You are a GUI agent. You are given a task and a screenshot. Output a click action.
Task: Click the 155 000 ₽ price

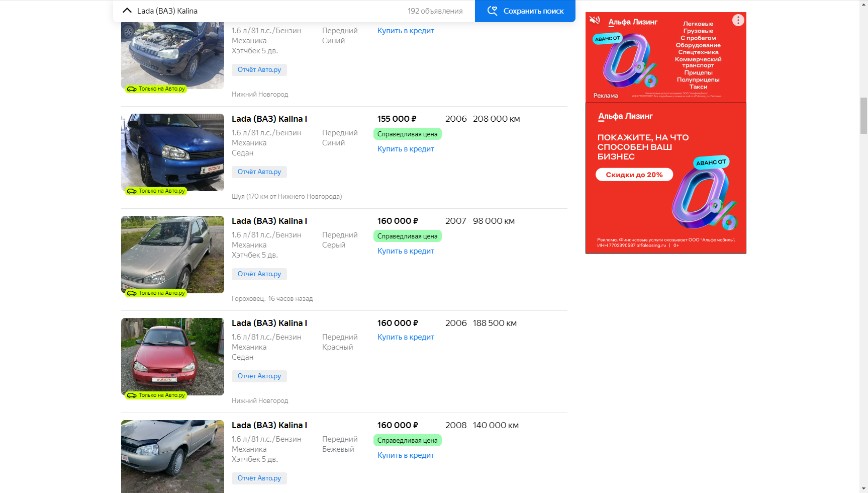(x=397, y=119)
